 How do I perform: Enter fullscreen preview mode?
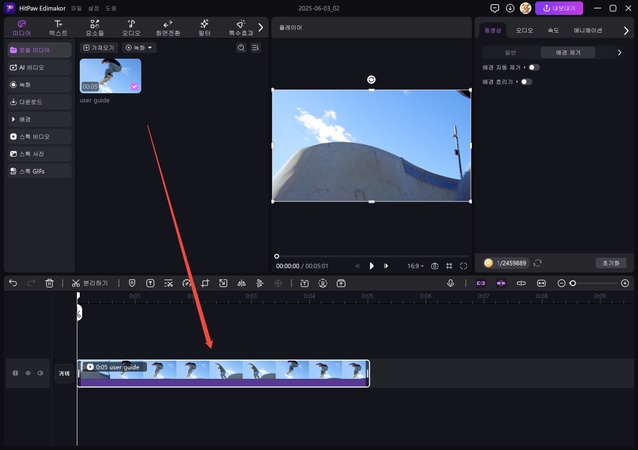[x=464, y=266]
